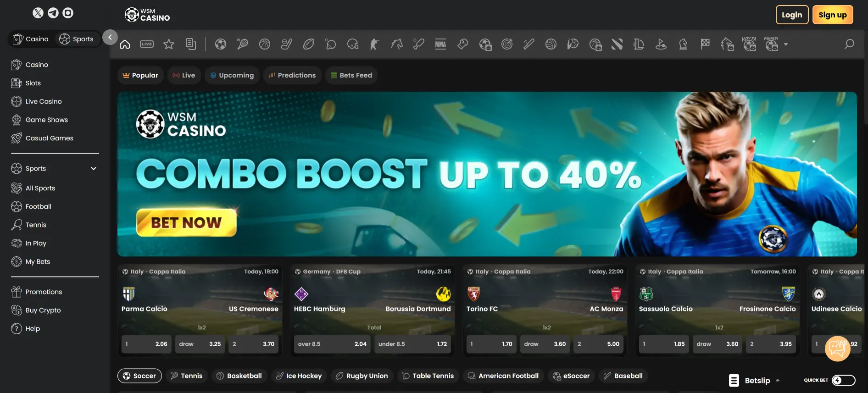Select the Soccer sport chip
868x393 pixels.
point(139,376)
